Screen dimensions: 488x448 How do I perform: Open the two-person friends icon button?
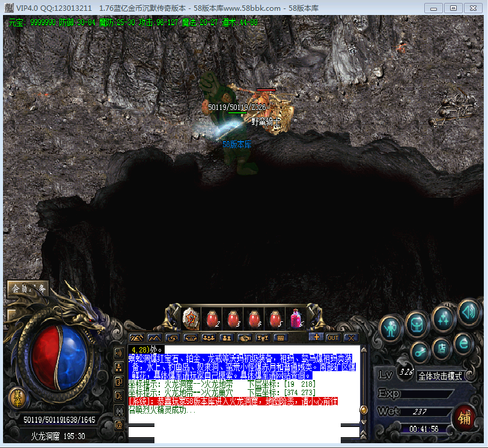click(x=227, y=338)
